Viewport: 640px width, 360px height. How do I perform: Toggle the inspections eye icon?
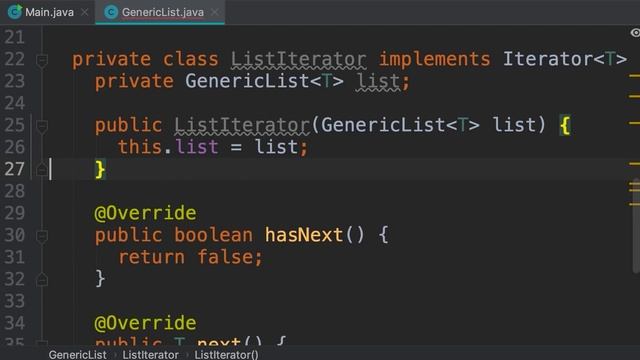pyautogui.click(x=635, y=33)
